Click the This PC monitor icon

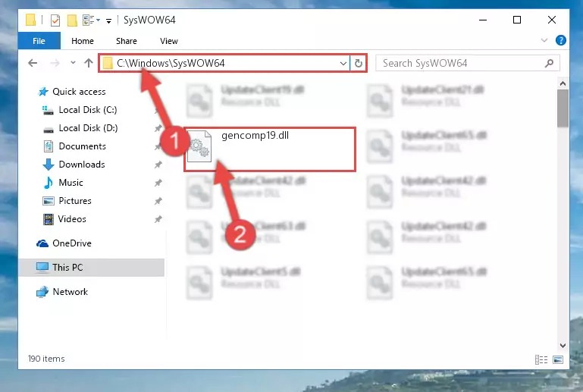(42, 268)
